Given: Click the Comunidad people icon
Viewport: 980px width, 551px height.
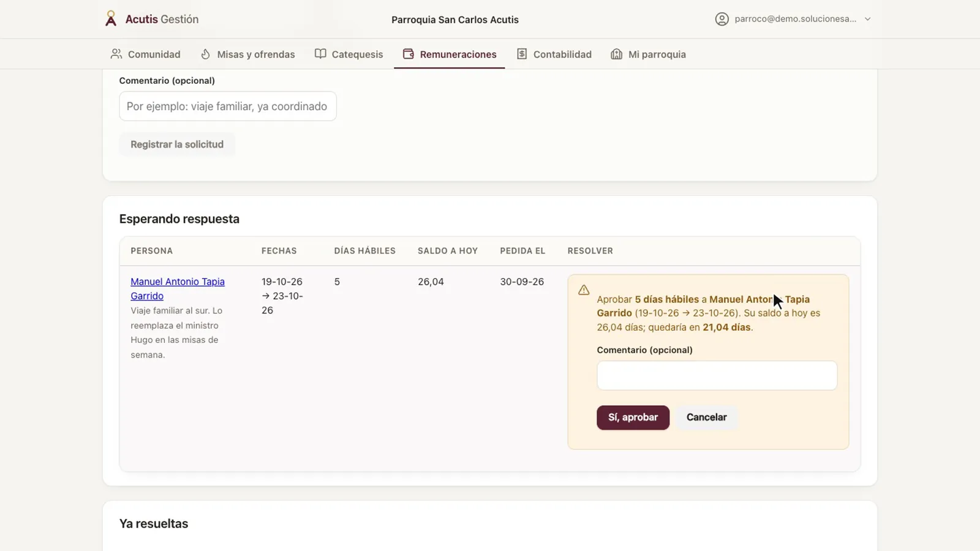Looking at the screenshot, I should 116,54.
